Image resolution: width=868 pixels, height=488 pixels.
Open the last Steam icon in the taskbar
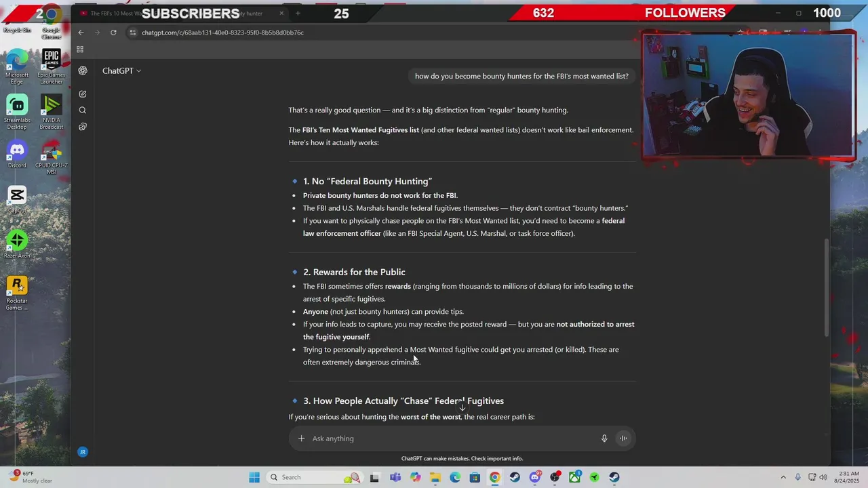(x=614, y=477)
